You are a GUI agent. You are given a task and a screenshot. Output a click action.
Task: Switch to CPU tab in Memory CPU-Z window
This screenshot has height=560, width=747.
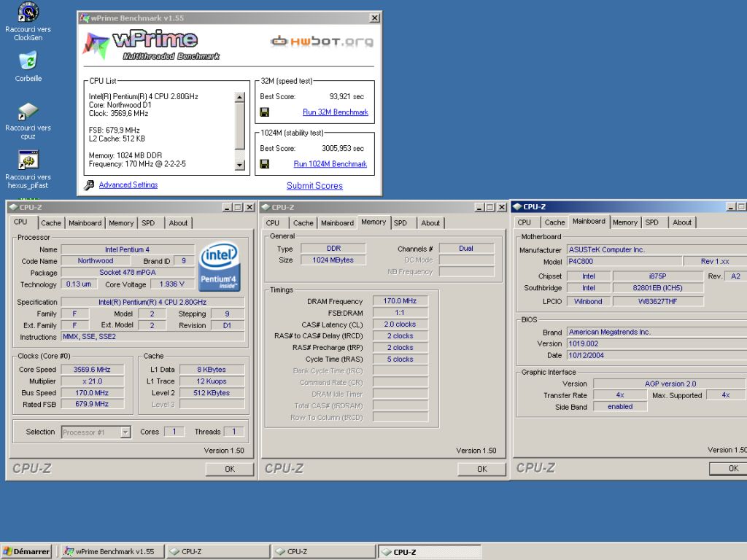pos(273,223)
